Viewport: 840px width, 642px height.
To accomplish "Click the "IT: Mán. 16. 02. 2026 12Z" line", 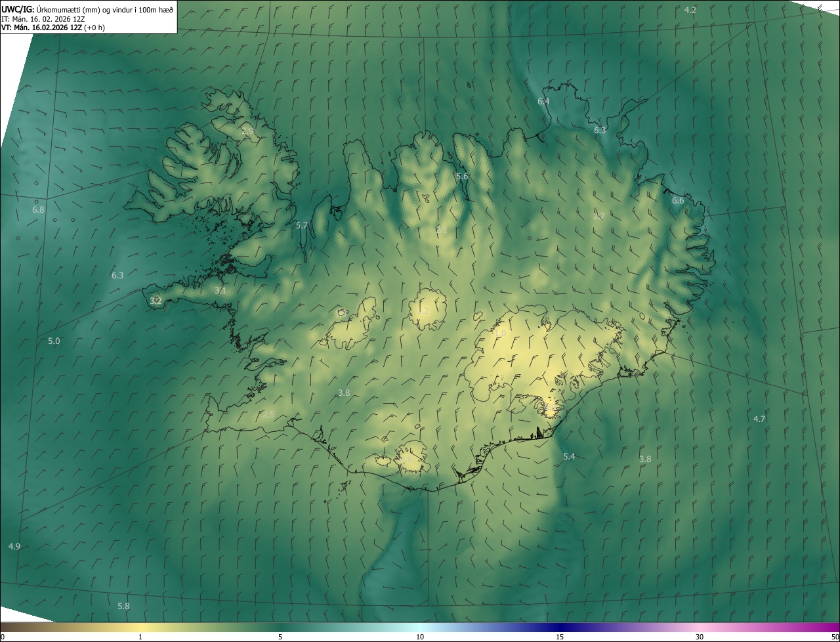I will click(x=45, y=18).
